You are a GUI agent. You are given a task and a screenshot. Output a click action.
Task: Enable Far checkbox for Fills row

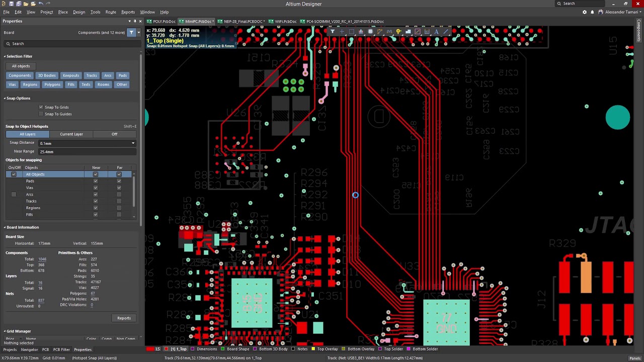[x=119, y=215]
